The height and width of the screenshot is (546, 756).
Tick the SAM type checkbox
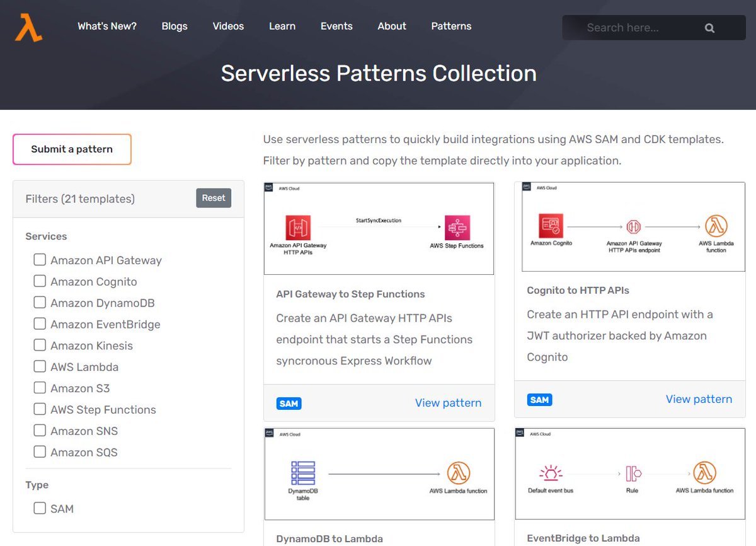tap(40, 508)
